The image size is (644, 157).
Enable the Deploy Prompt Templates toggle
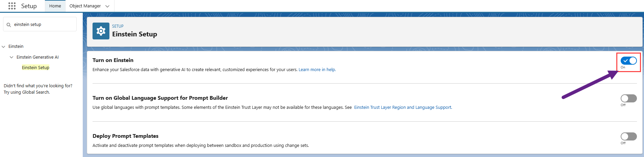[x=628, y=136]
